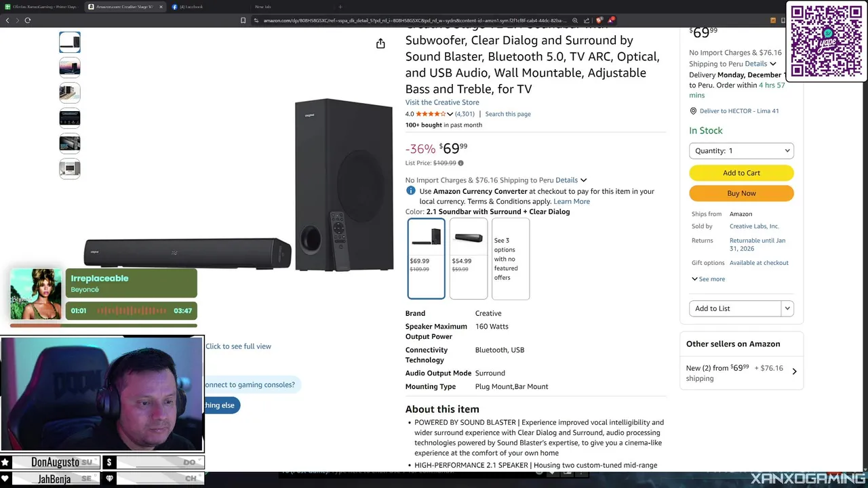Select the $69.99 soundbar with subwoofer option
This screenshot has width=868, height=488.
(427, 258)
